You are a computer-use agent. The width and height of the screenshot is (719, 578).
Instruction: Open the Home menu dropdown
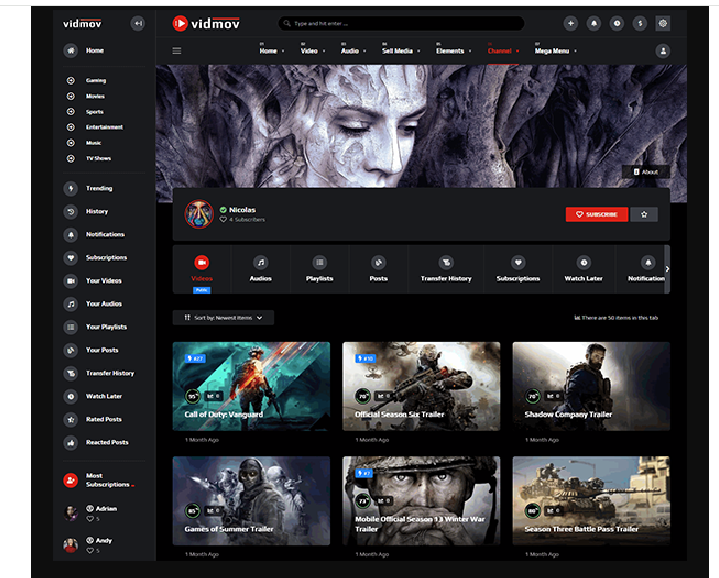[271, 51]
